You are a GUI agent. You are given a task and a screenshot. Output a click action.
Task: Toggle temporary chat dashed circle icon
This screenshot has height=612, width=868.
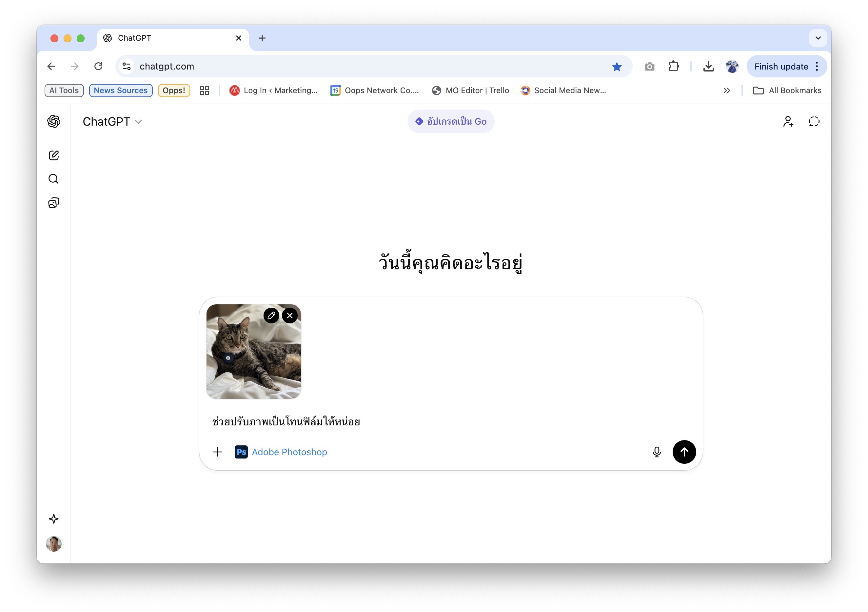point(814,121)
